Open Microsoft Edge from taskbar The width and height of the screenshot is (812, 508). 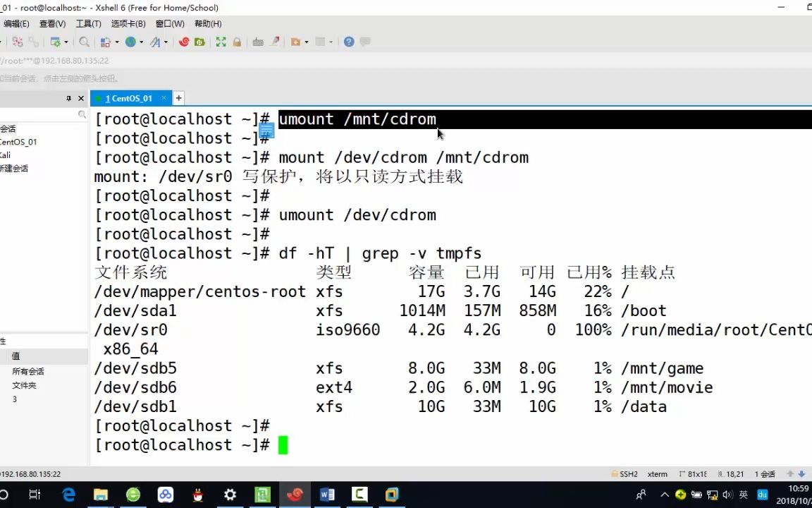click(x=68, y=495)
